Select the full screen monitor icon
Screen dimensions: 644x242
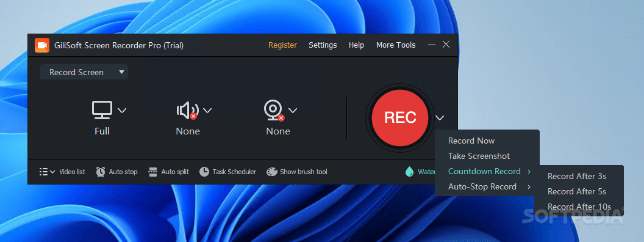(102, 110)
